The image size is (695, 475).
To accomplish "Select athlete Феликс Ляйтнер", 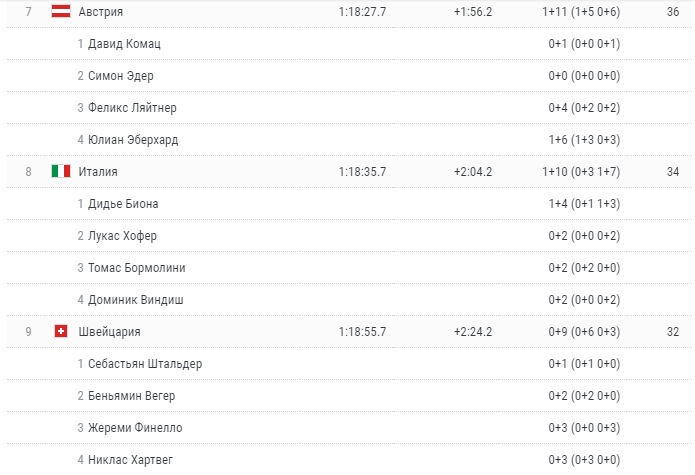I will pyautogui.click(x=132, y=108).
